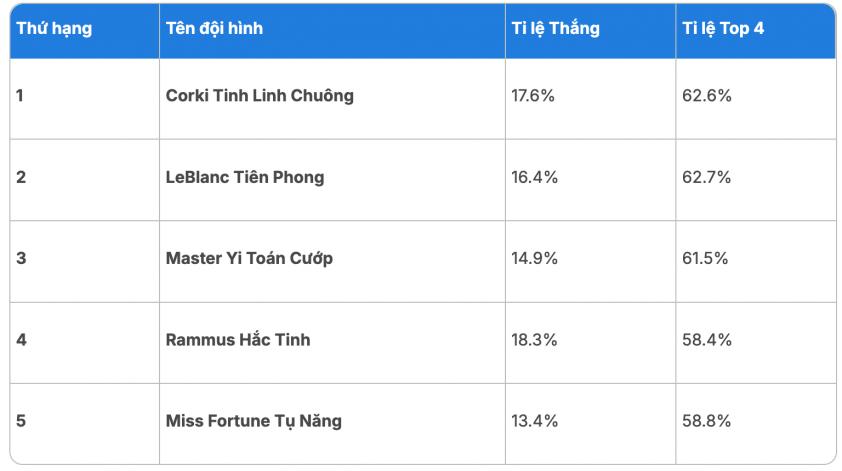Select the Corki Tinh Linh Chuông row name

(259, 96)
